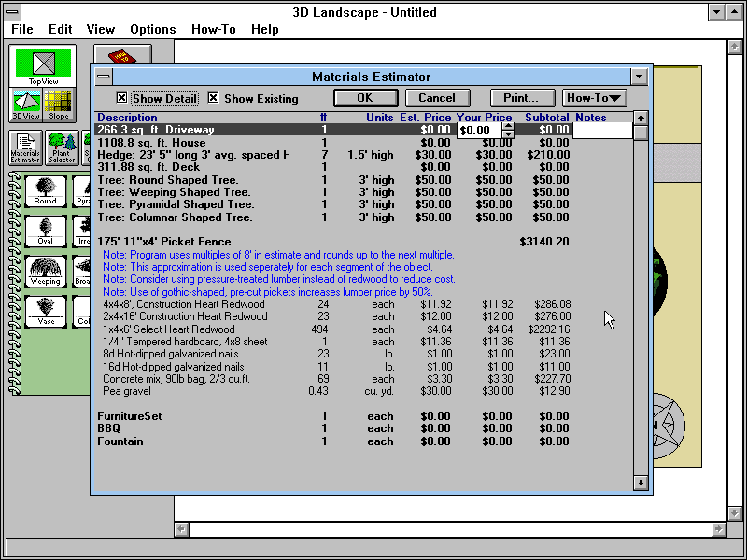
Task: Open the Materials Estimator title dropdown arrow
Action: point(639,77)
